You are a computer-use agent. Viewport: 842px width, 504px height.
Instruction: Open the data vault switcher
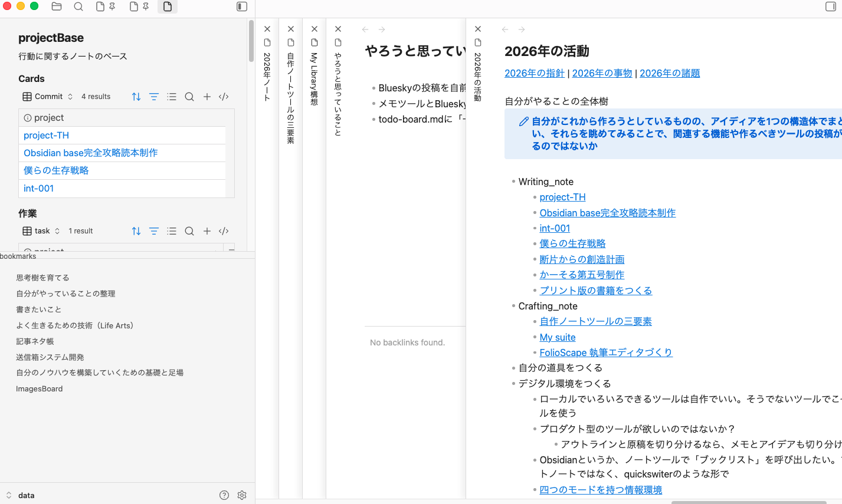(x=20, y=495)
